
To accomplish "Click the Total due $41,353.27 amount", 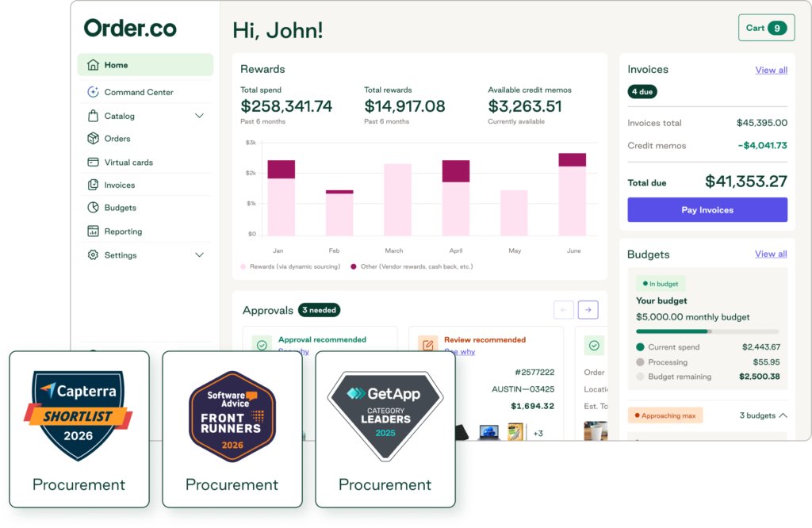I will (745, 182).
